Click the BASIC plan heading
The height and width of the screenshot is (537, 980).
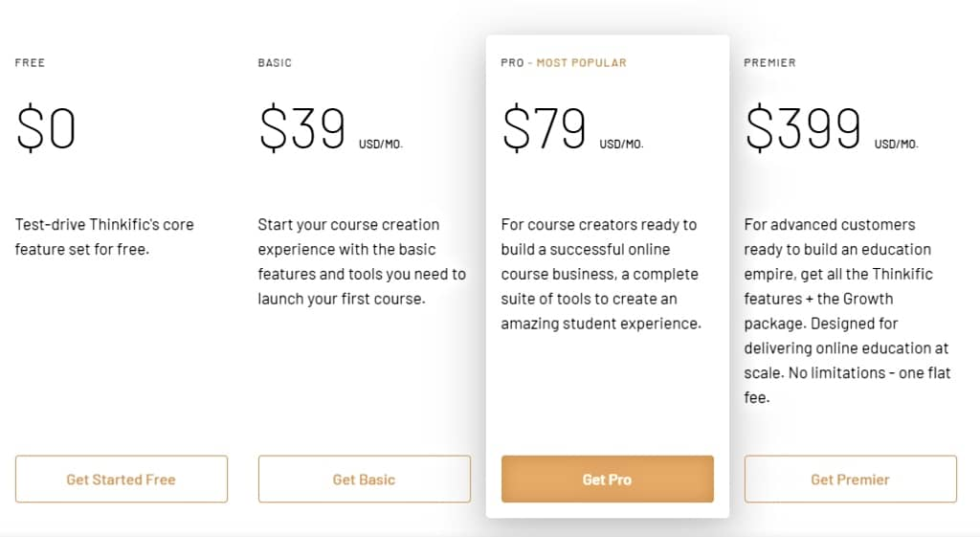click(x=275, y=62)
